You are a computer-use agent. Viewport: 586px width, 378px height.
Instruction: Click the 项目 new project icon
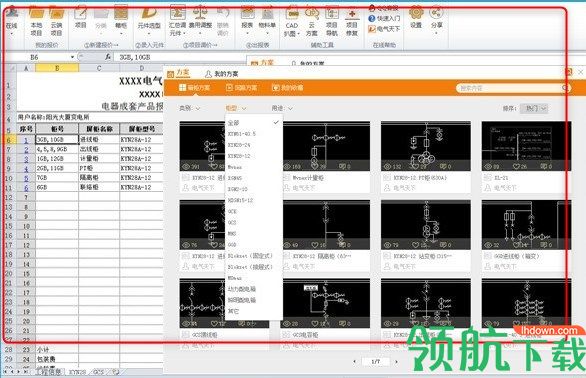coord(81,12)
